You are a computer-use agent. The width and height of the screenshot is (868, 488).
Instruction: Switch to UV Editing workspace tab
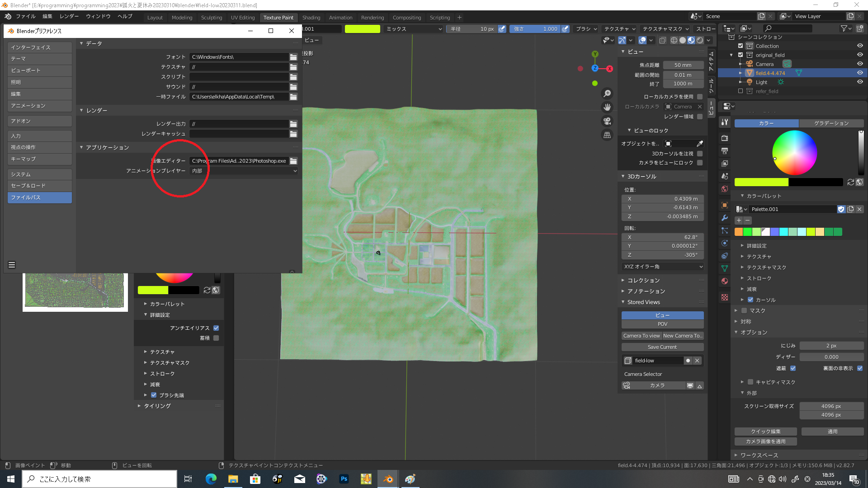click(x=243, y=18)
